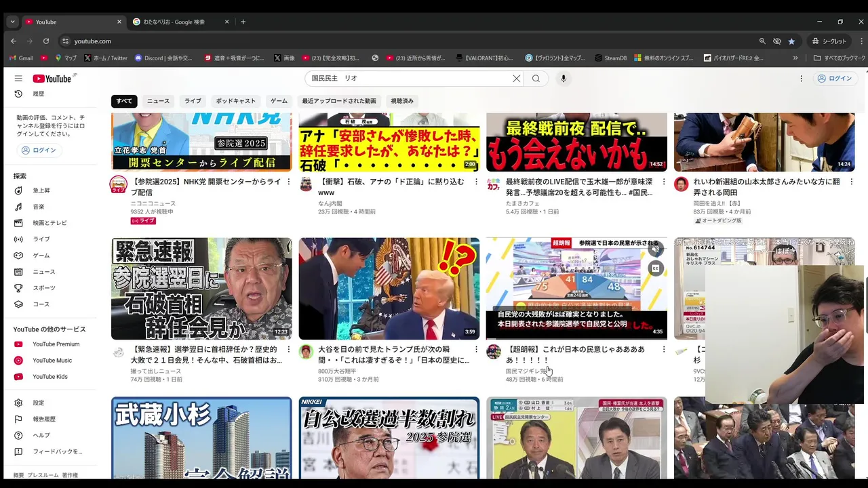868x488 pixels.
Task: Open more options for 緊急速報 video
Action: [289, 350]
